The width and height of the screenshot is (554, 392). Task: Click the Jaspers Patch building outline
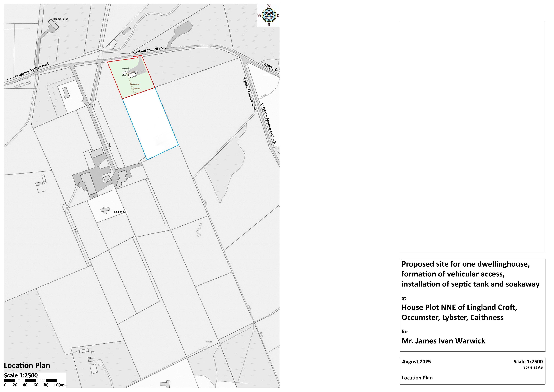53,25
